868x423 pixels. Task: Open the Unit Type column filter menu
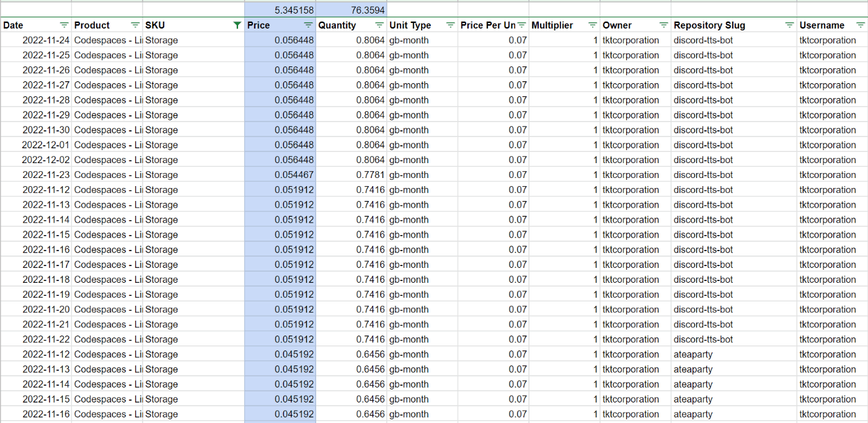(451, 25)
